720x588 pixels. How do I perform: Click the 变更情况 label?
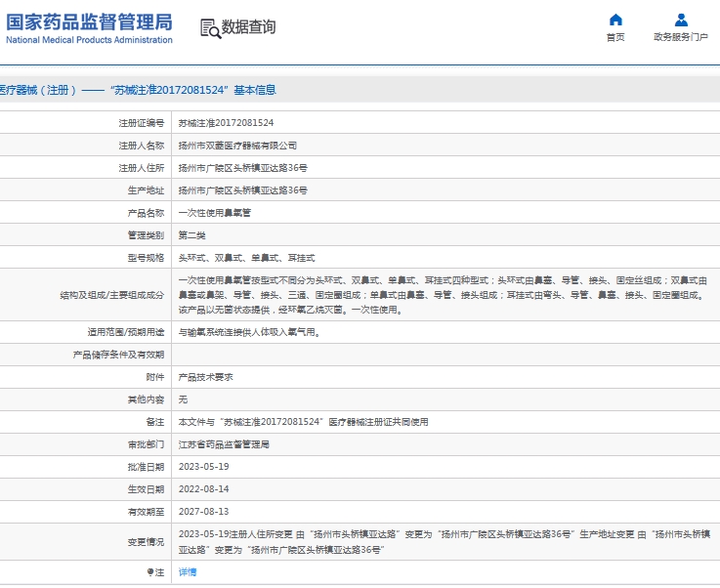[146, 542]
